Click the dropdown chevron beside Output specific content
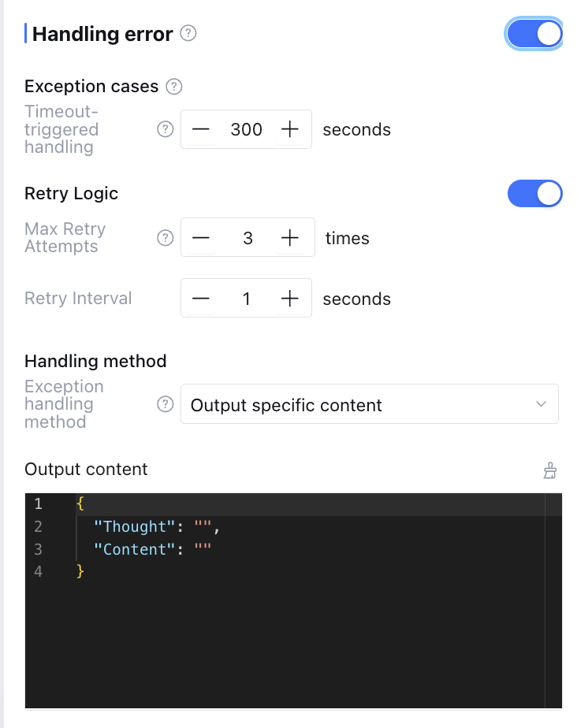 [541, 404]
